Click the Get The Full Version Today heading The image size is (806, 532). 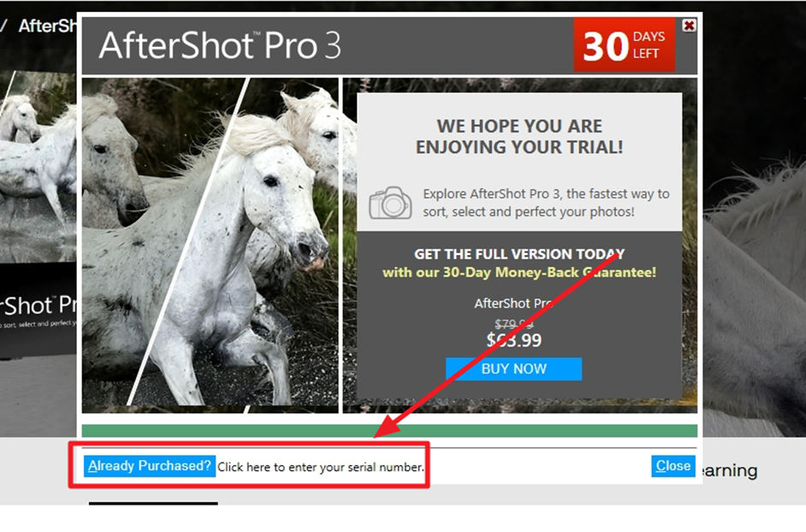[x=519, y=254]
